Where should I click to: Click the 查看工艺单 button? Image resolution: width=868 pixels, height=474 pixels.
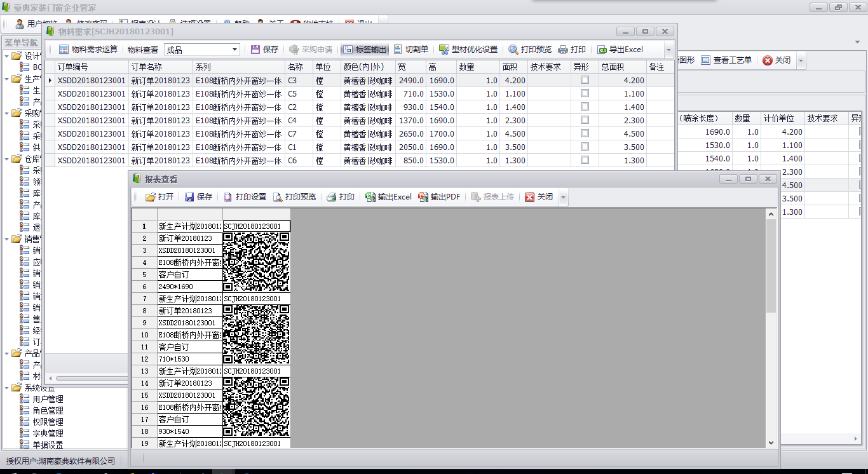[x=726, y=60]
